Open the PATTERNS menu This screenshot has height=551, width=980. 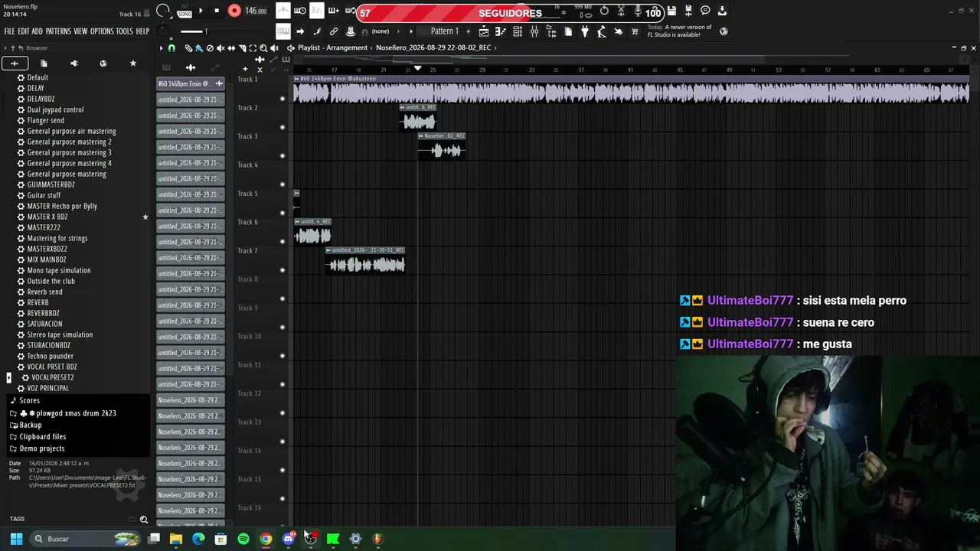[x=58, y=31]
